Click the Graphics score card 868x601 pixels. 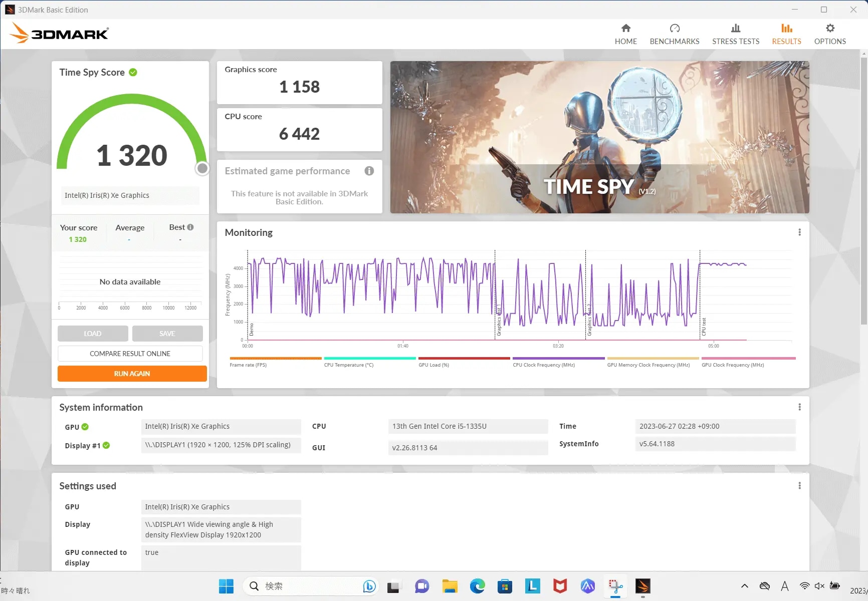pos(300,83)
